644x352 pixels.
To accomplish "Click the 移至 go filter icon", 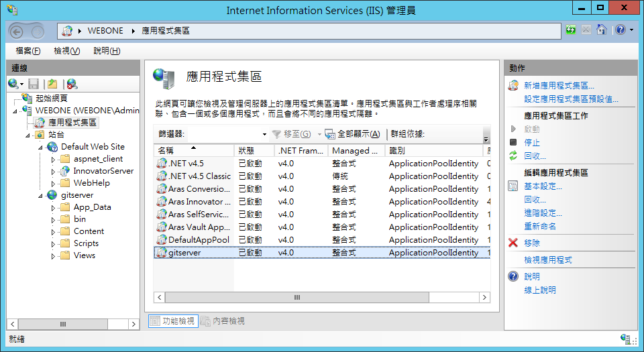I will [276, 133].
